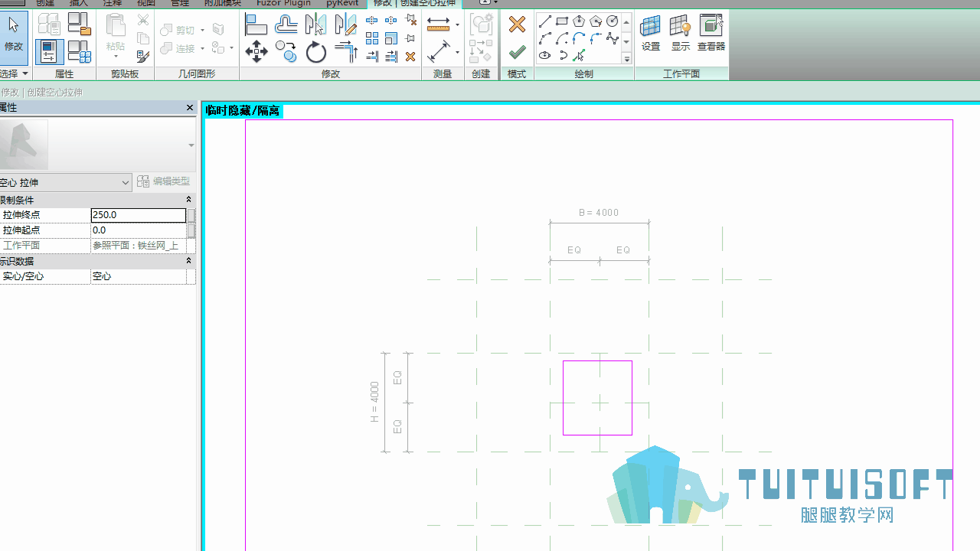Select the Rotate tool
Viewport: 980px width, 551px height.
coord(315,52)
